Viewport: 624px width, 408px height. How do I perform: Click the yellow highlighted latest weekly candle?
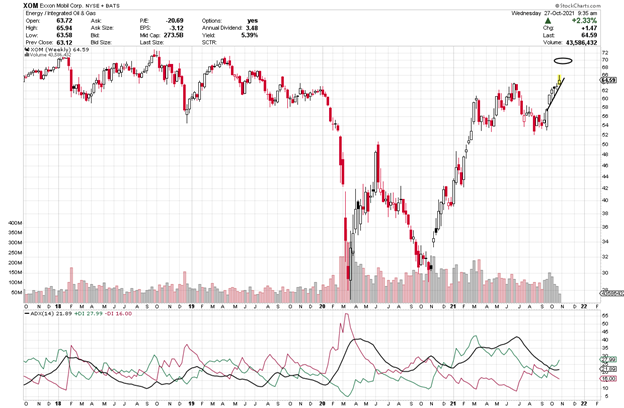[560, 80]
